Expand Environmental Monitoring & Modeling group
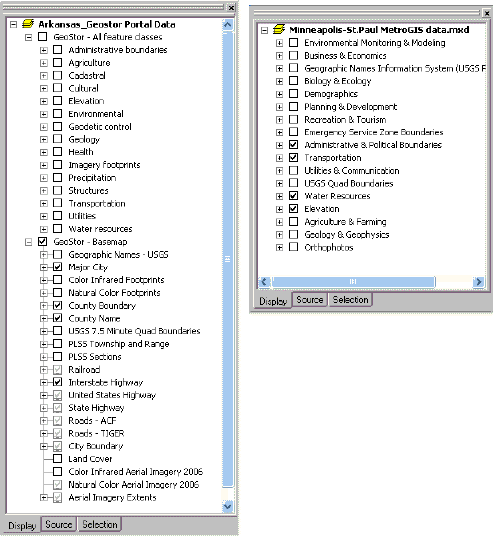 pos(279,43)
